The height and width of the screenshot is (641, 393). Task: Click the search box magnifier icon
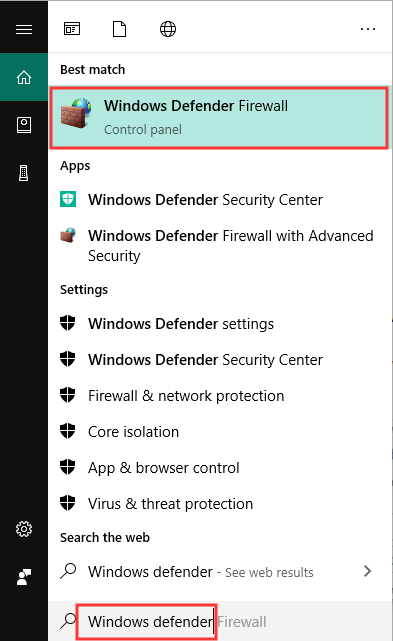click(x=68, y=621)
